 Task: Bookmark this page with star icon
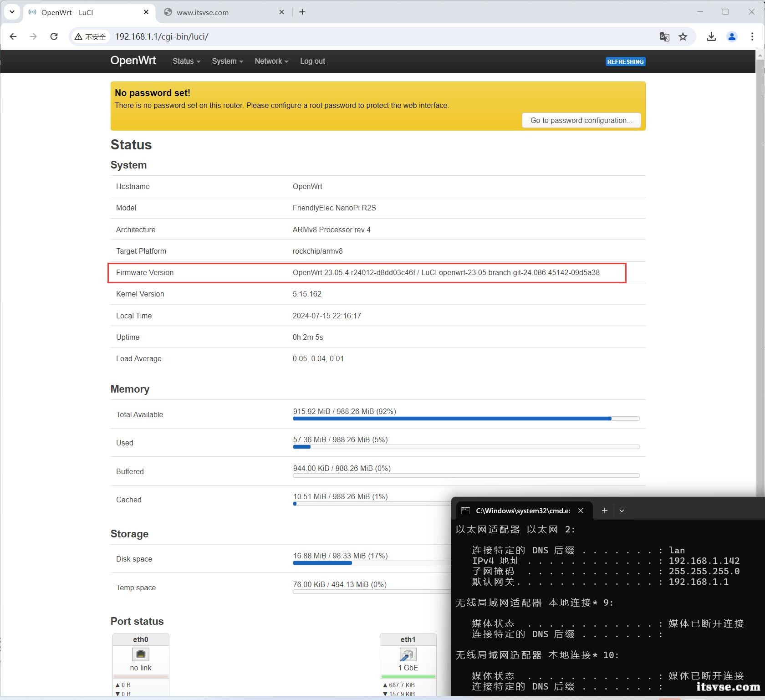(683, 37)
